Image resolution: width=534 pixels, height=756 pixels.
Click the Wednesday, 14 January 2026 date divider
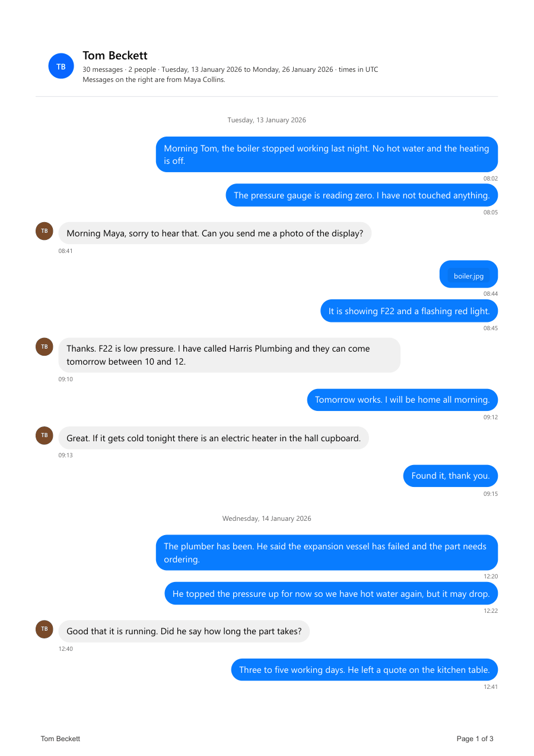click(267, 518)
